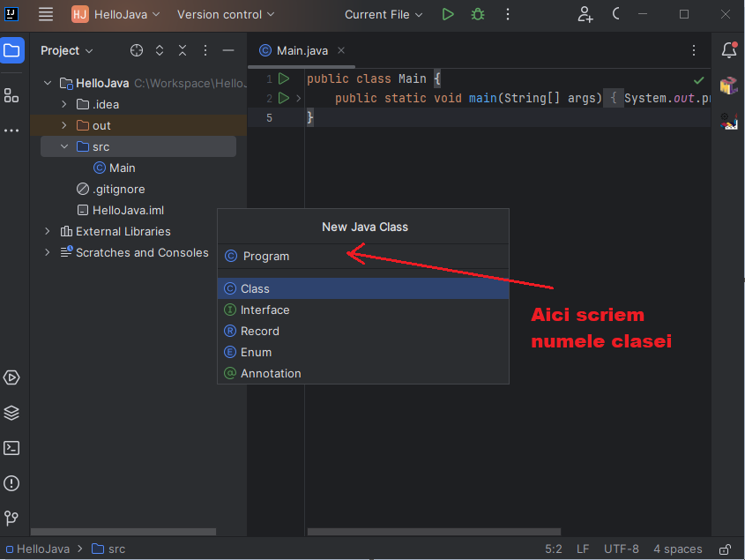The image size is (745, 560).
Task: Click src breadcrumb in status bar
Action: click(x=108, y=549)
